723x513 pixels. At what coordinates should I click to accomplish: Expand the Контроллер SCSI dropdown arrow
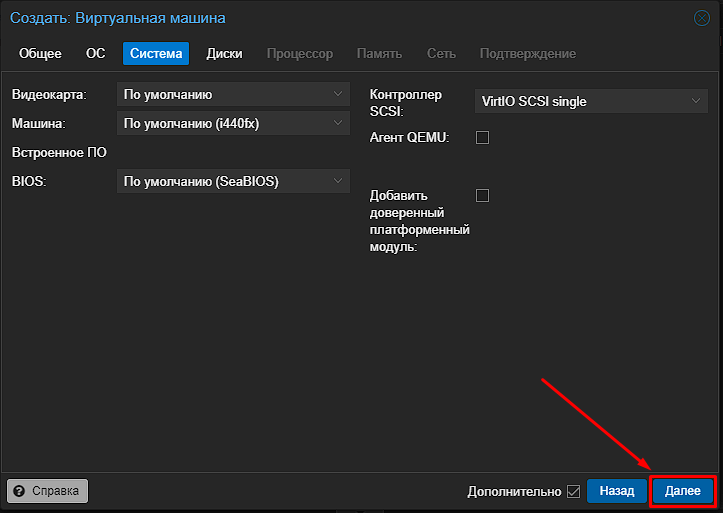[696, 101]
